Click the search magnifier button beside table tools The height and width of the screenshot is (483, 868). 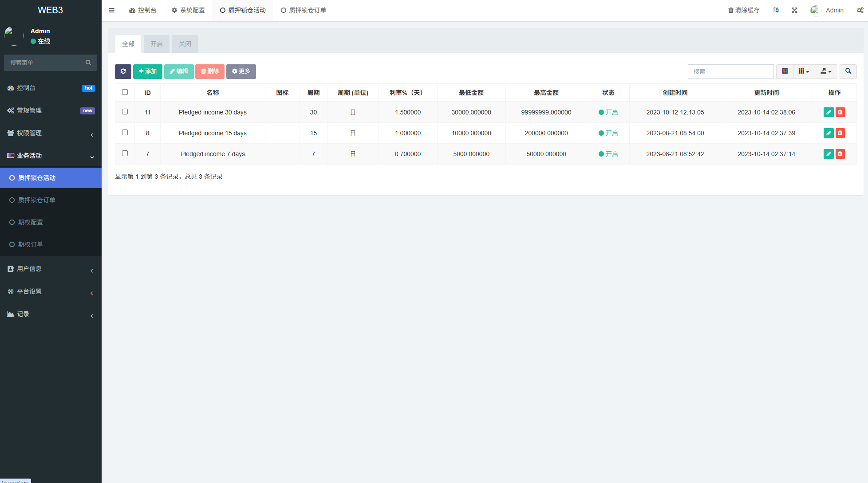click(848, 71)
